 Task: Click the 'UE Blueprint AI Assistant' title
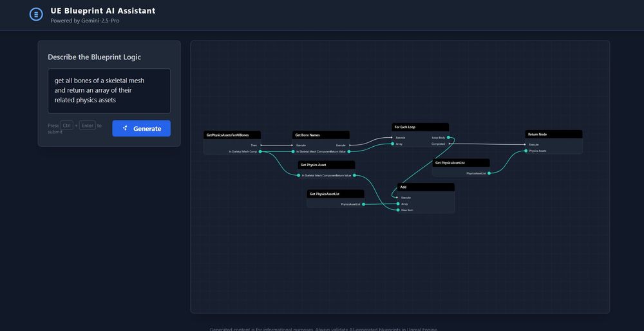click(x=103, y=11)
